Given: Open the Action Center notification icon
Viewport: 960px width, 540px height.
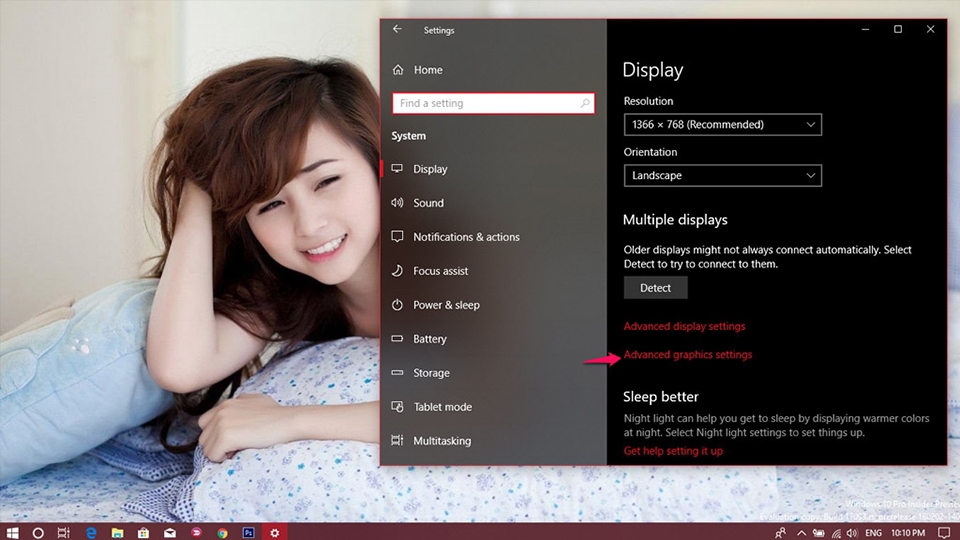Looking at the screenshot, I should [x=944, y=533].
